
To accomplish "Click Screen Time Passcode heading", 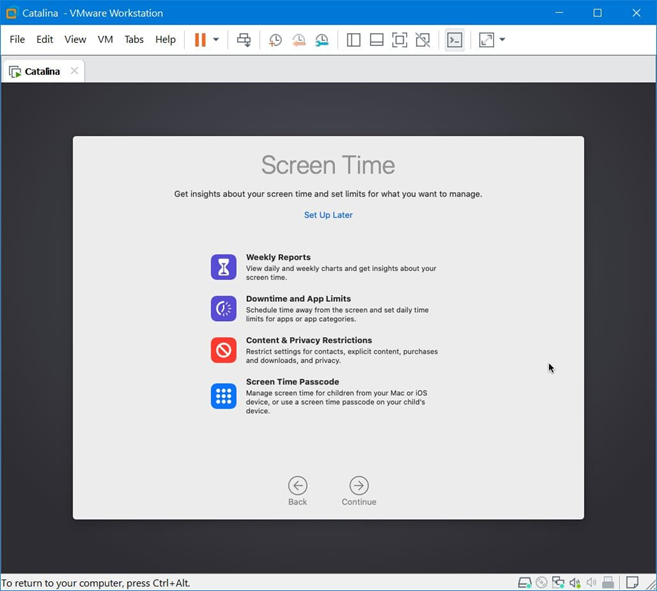I will 292,382.
